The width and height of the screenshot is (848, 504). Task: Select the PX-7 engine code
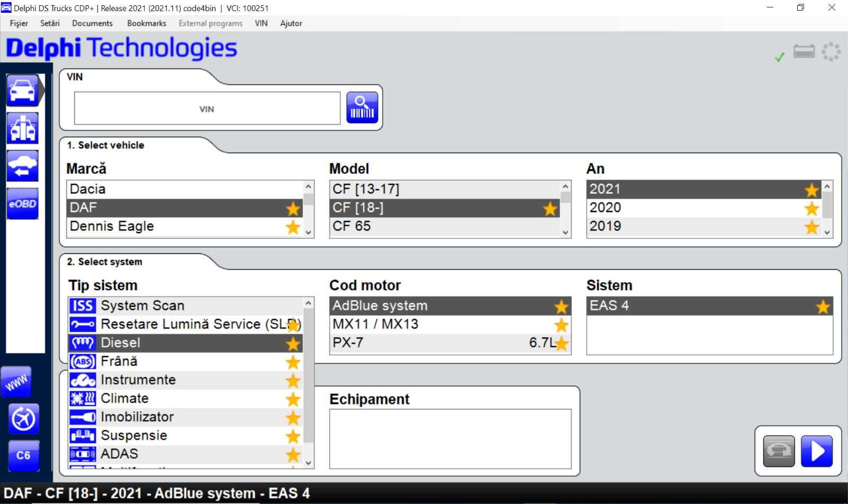450,343
